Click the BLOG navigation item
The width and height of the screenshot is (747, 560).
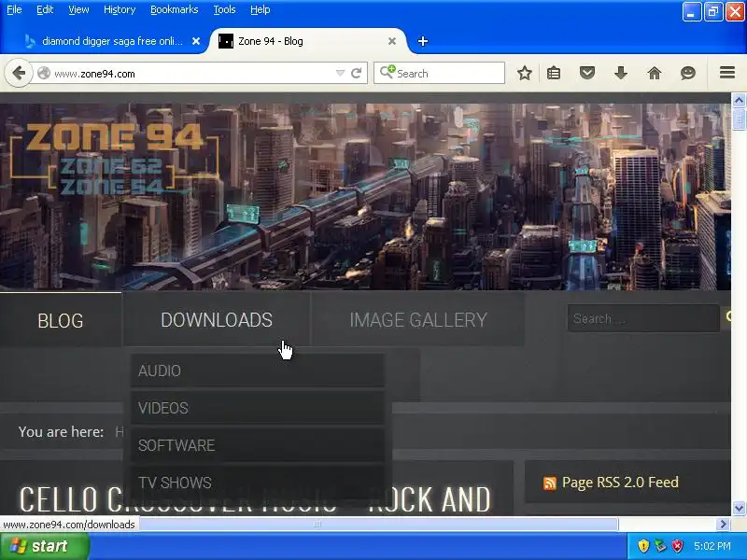[x=61, y=320]
